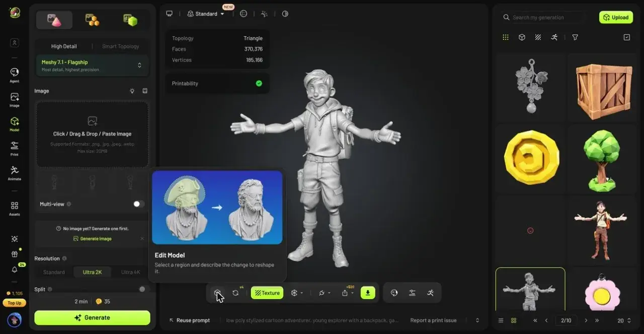Show only 3D models with cube filter
644x334 pixels.
click(522, 37)
